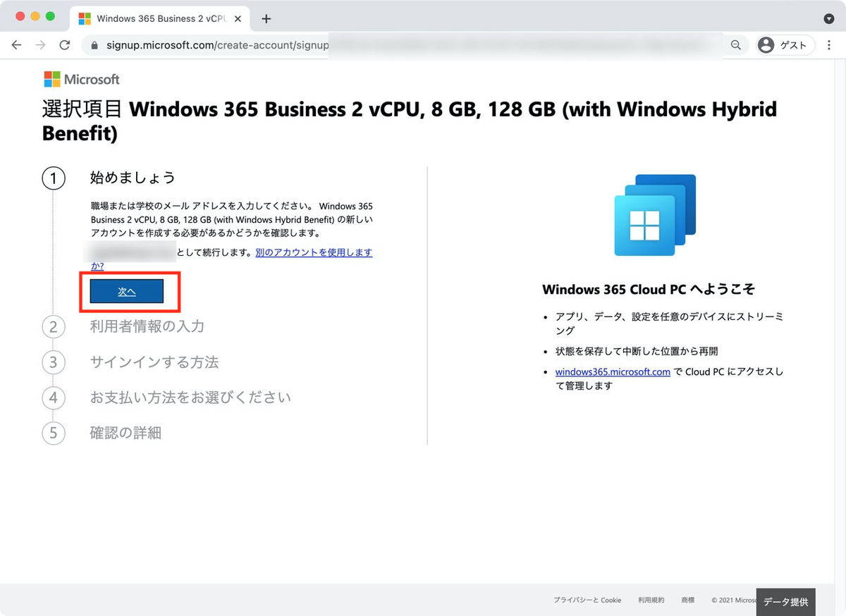Open the zoom magnifier icon in address bar
Viewport: 846px width, 616px height.
click(736, 45)
